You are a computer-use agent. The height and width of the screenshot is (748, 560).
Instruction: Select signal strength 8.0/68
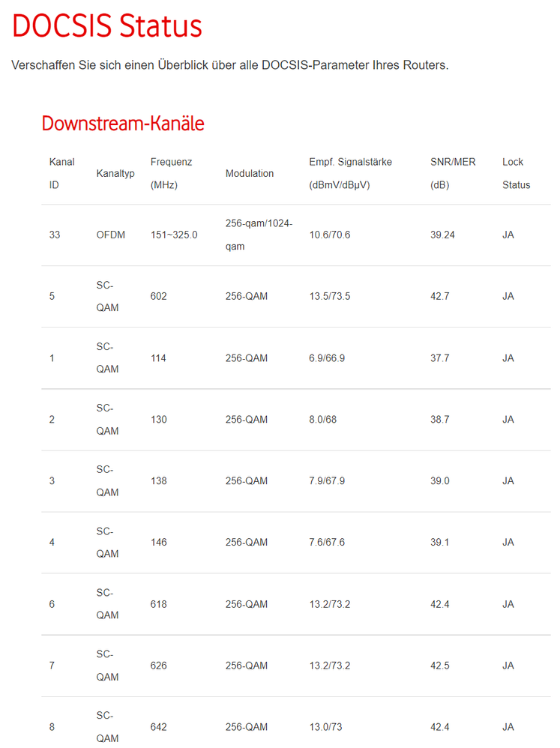[322, 419]
